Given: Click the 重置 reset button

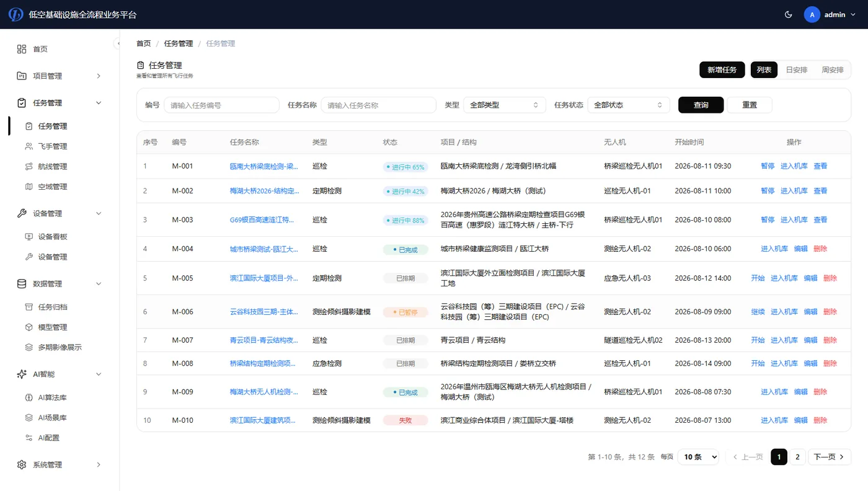Looking at the screenshot, I should [x=750, y=105].
